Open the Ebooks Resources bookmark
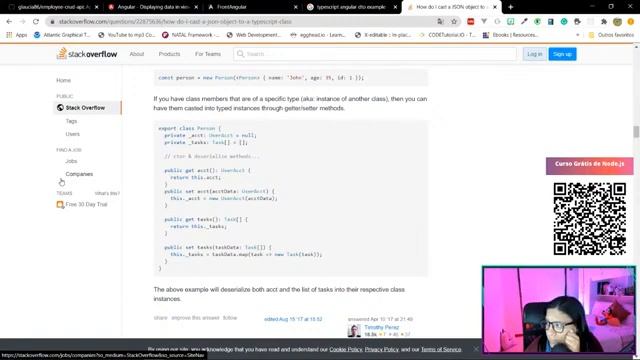This screenshot has width=640, height=360. (511, 35)
